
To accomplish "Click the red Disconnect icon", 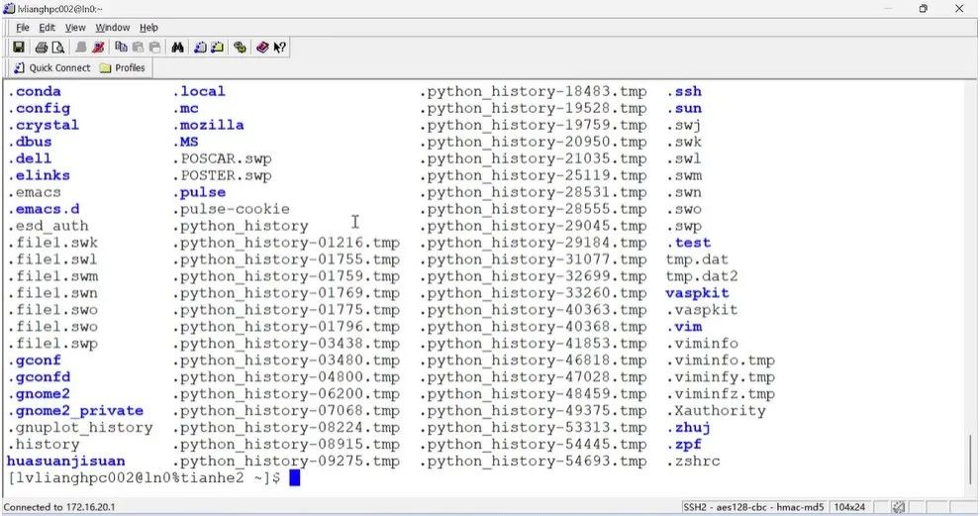I will pyautogui.click(x=98, y=48).
